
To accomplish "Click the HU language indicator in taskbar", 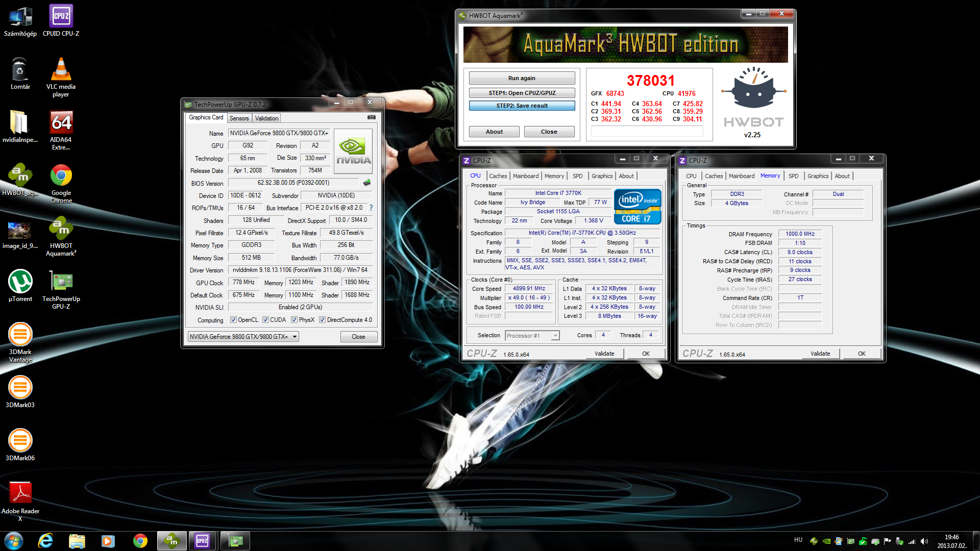I will (x=798, y=540).
